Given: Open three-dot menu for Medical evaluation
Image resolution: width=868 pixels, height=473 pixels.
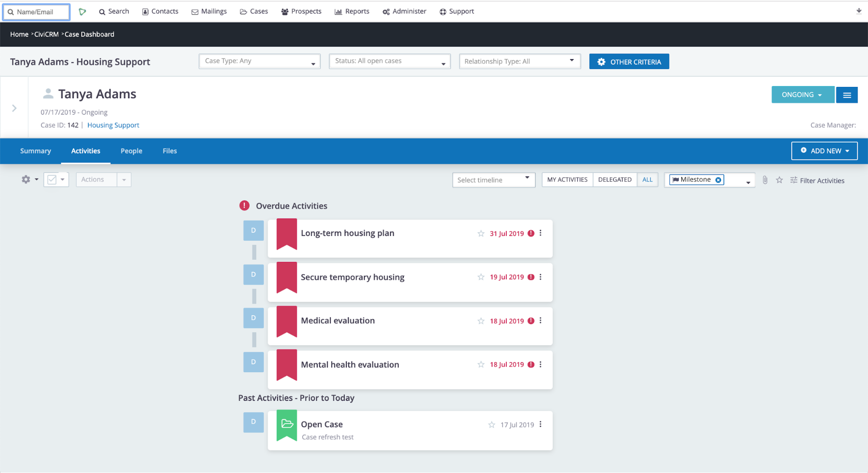Looking at the screenshot, I should coord(541,321).
